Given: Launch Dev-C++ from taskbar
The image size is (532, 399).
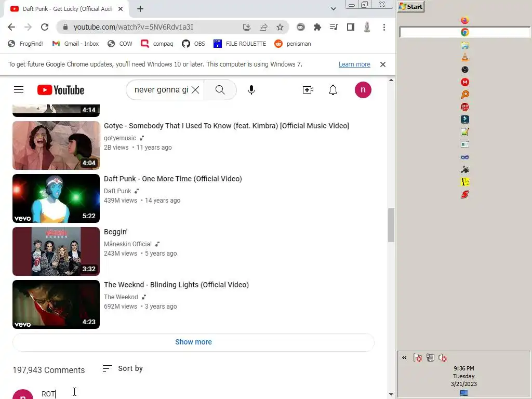Looking at the screenshot, I should (x=465, y=107).
